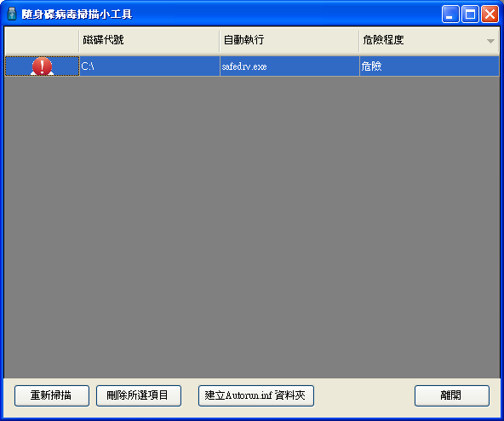
Task: Click the blank first column header
Action: [x=42, y=40]
